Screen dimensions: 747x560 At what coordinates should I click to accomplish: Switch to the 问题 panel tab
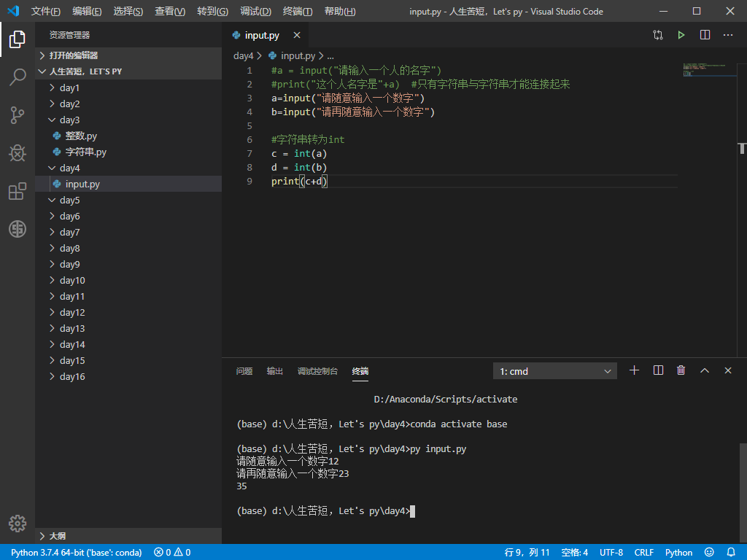[244, 371]
